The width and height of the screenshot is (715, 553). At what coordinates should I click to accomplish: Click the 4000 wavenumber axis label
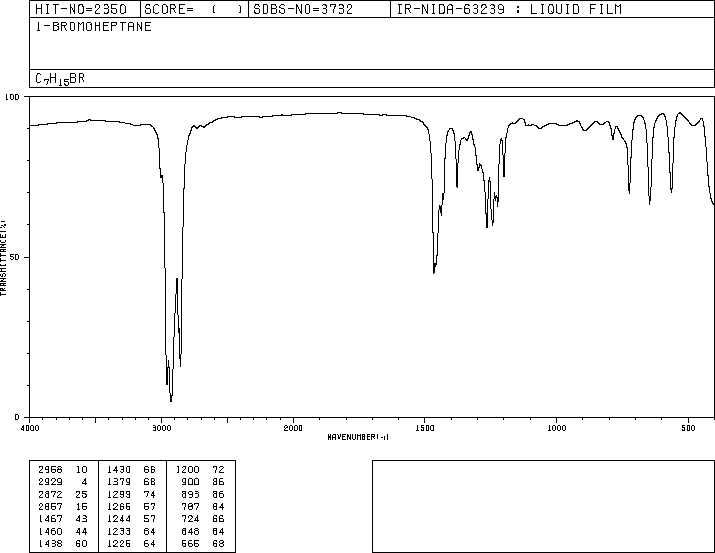30,428
